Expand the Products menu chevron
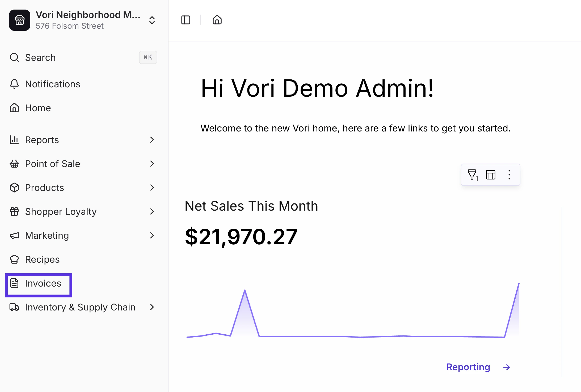This screenshot has height=392, width=581. [152, 188]
